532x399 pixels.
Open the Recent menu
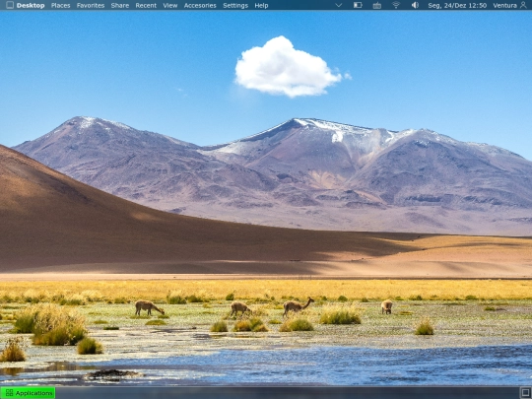146,6
